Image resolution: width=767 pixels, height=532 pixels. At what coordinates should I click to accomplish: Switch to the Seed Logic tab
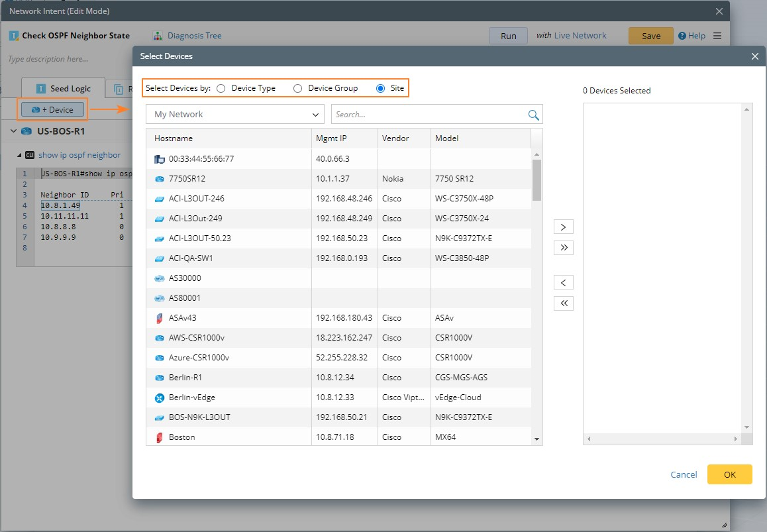pos(64,89)
